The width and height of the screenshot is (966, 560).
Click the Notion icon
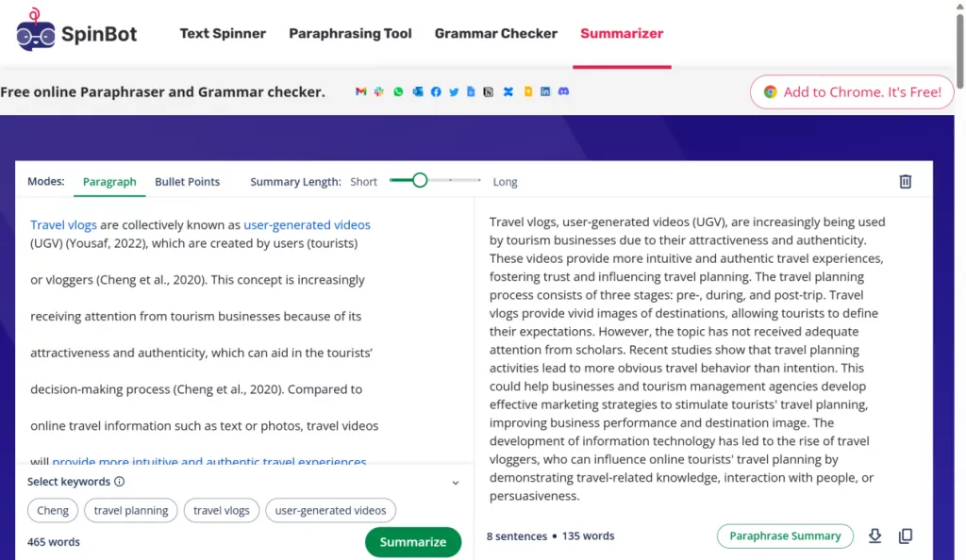click(x=488, y=92)
